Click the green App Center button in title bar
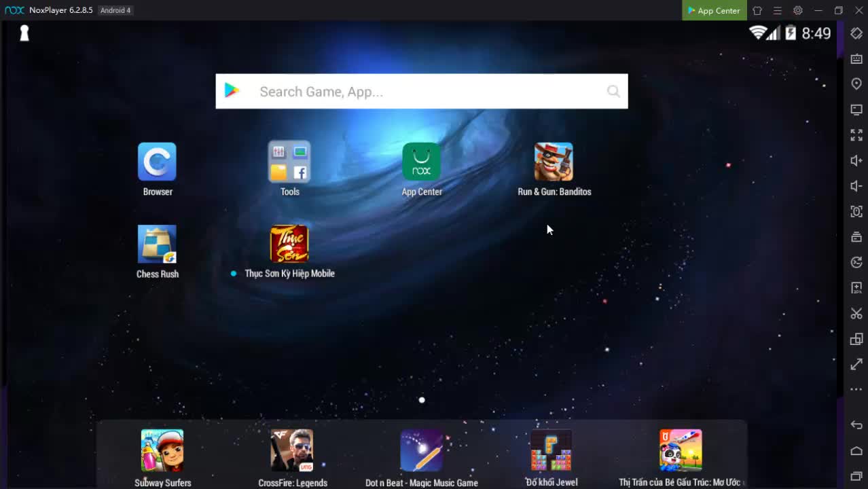 click(715, 10)
